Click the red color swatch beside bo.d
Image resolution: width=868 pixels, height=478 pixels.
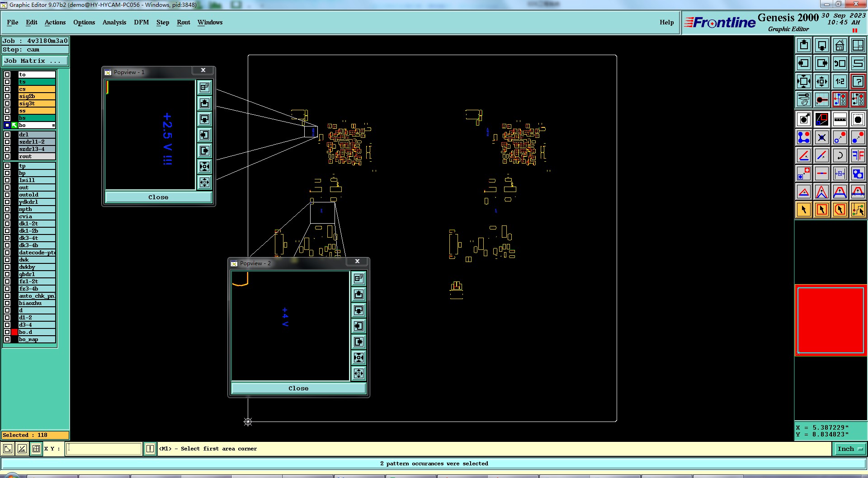[14, 332]
